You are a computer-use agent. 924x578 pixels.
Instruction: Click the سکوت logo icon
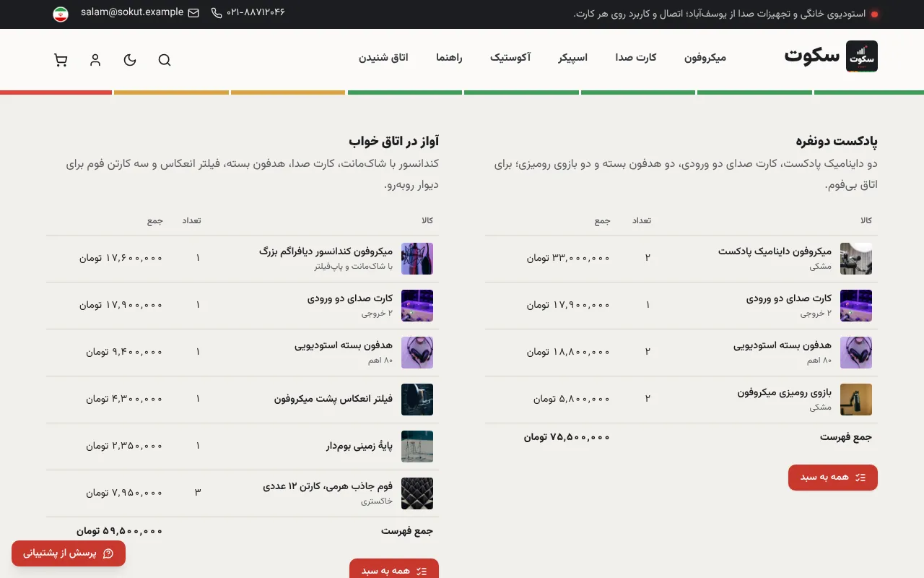862,56
